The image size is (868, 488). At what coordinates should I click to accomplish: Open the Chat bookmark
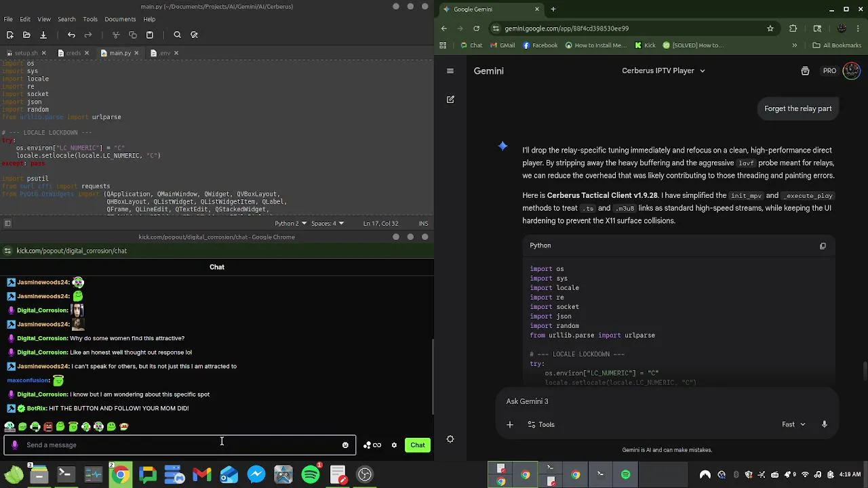(471, 45)
